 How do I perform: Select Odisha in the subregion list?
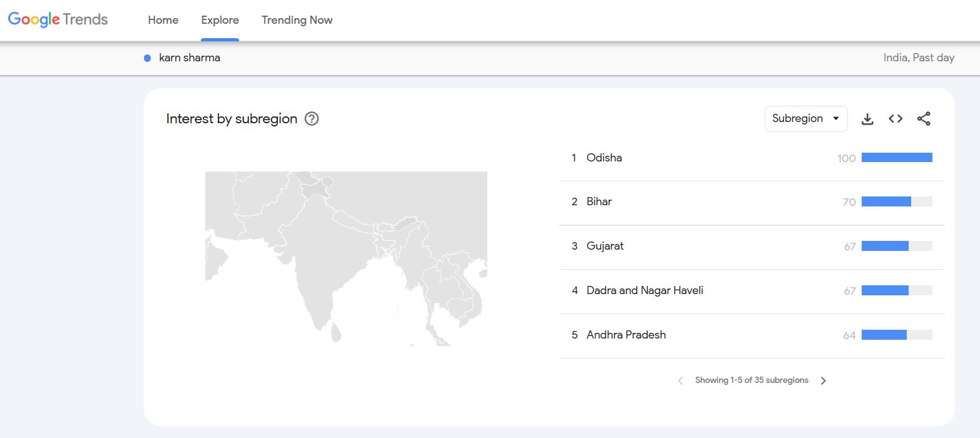pos(752,158)
